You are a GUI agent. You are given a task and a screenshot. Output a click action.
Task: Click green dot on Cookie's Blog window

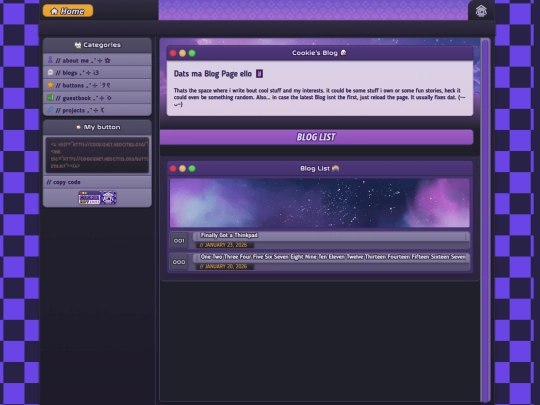pyautogui.click(x=192, y=53)
